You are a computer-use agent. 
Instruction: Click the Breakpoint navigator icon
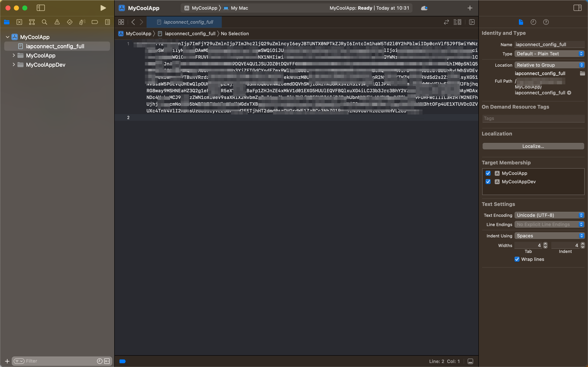pos(95,22)
